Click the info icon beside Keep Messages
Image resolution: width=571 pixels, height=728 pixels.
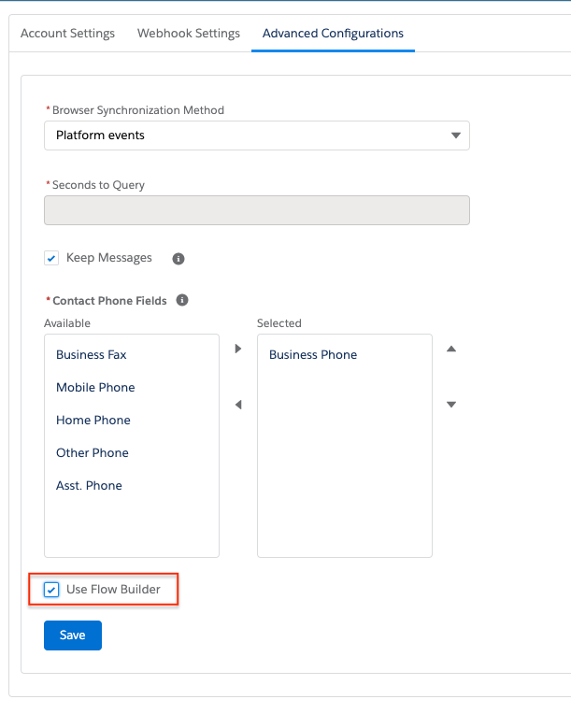tap(178, 259)
